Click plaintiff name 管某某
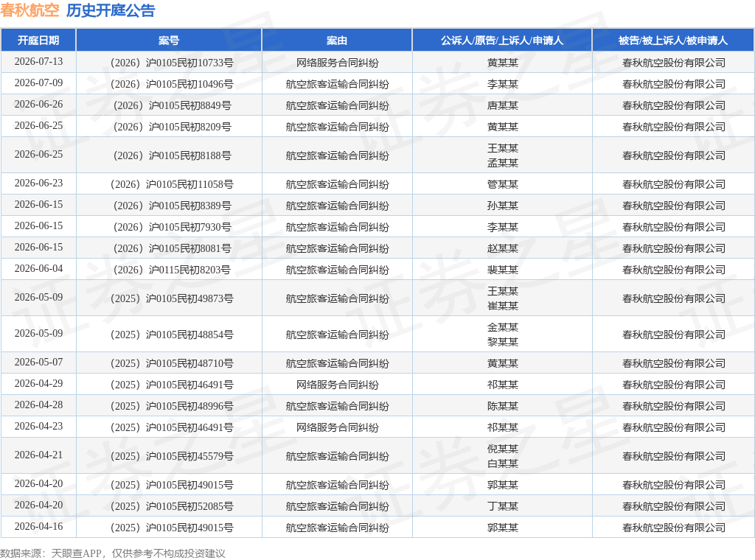The height and width of the screenshot is (560, 755). click(x=502, y=185)
